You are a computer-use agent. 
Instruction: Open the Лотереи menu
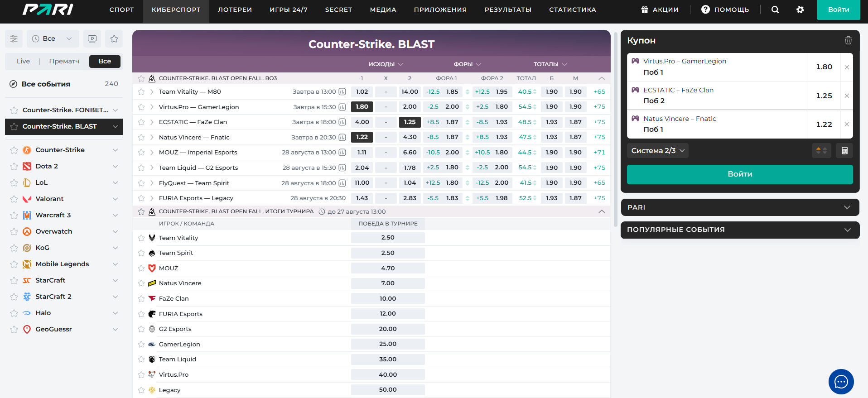[235, 10]
